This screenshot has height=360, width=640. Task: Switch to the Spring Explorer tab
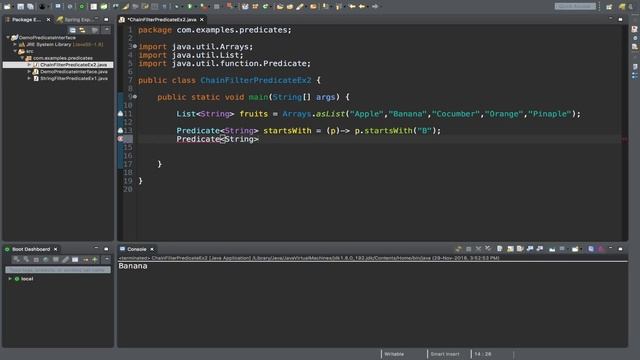click(76, 20)
